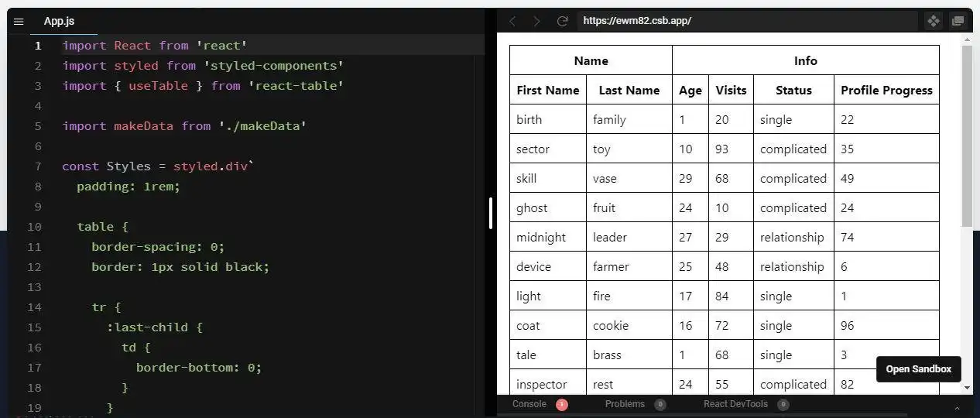The width and height of the screenshot is (980, 418).
Task: Open the React DevTools tab
Action: click(735, 404)
